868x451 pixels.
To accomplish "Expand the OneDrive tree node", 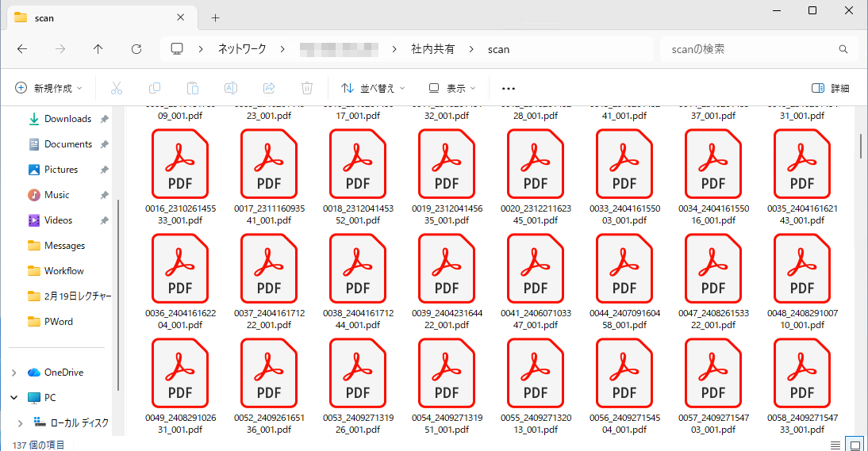I will pos(14,373).
